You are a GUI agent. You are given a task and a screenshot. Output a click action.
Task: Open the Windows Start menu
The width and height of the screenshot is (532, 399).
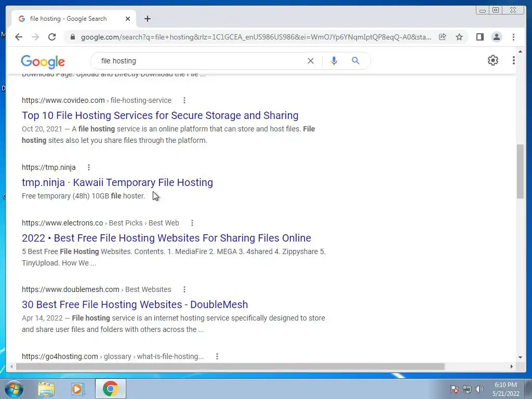tap(14, 389)
